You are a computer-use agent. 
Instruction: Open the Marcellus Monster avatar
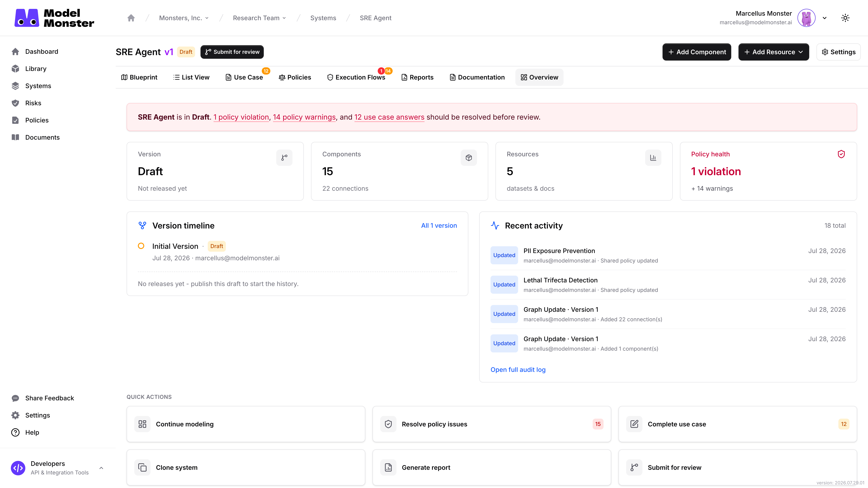tap(806, 18)
